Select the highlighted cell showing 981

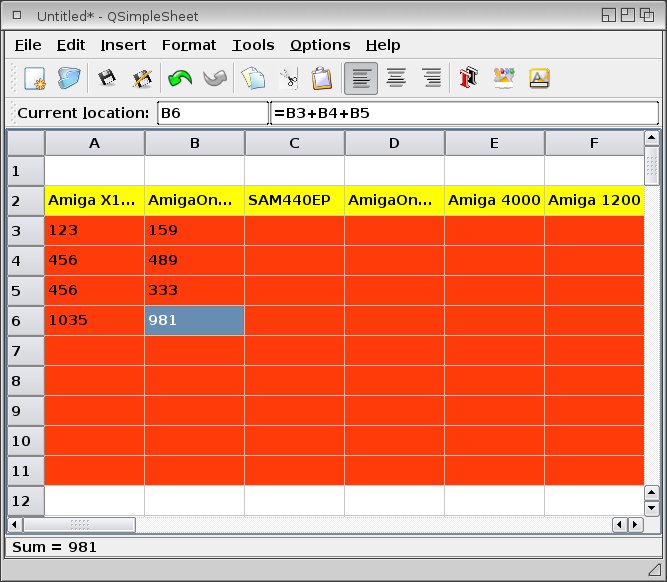[x=194, y=321]
